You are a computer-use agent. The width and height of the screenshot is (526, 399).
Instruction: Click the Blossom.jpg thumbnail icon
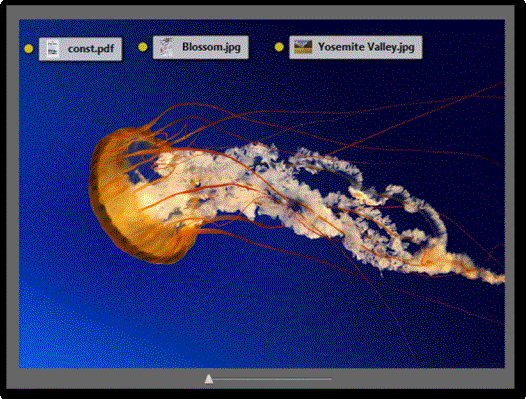coord(166,47)
